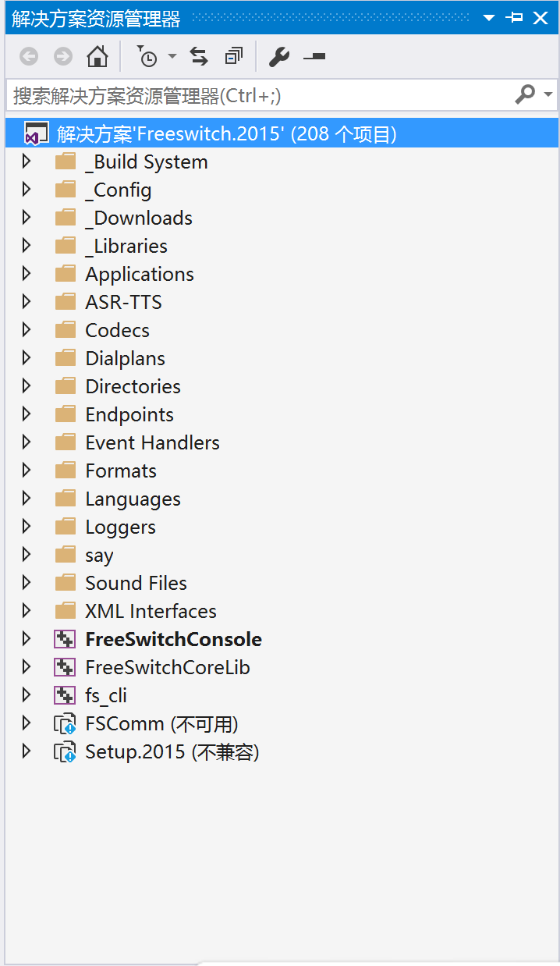Image resolution: width=560 pixels, height=966 pixels.
Task: Click the search magnifier icon
Action: (526, 94)
